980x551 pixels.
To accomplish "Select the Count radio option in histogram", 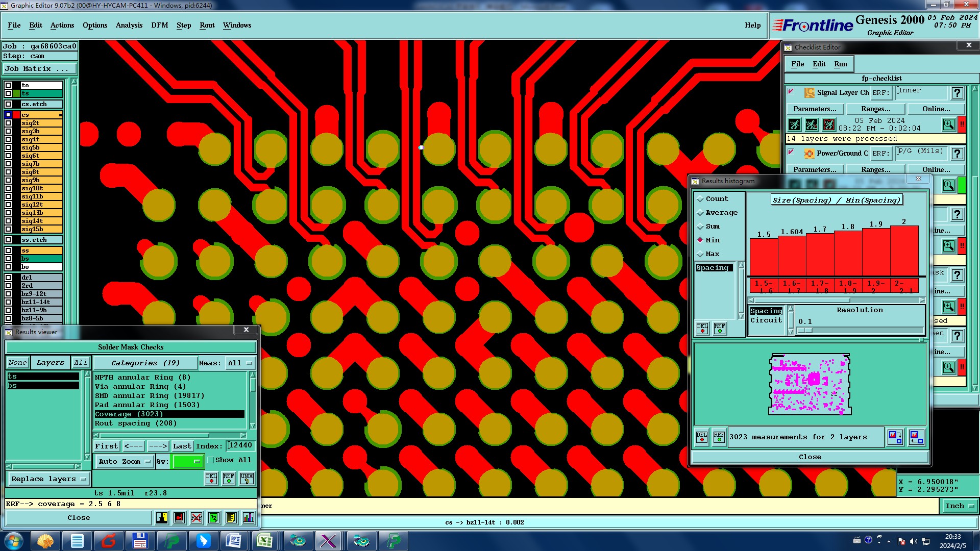I will [x=700, y=199].
